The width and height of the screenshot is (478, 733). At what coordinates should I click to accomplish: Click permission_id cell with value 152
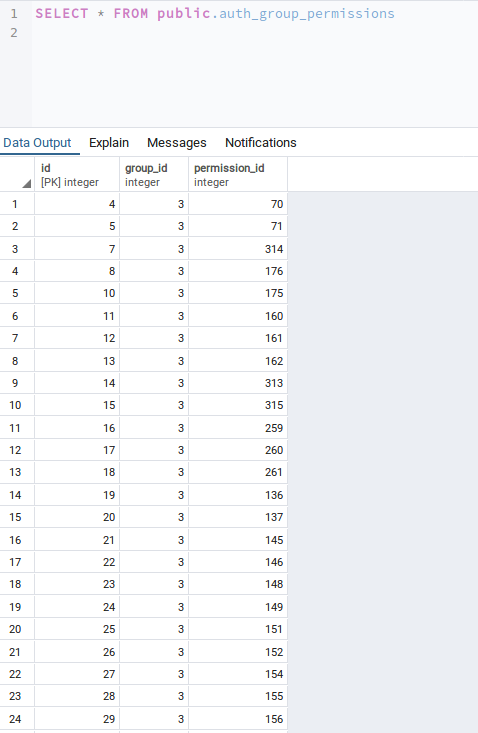tap(238, 652)
